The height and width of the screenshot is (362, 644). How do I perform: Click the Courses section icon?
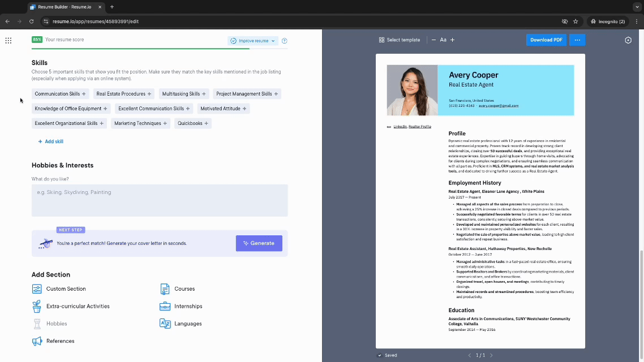point(164,288)
